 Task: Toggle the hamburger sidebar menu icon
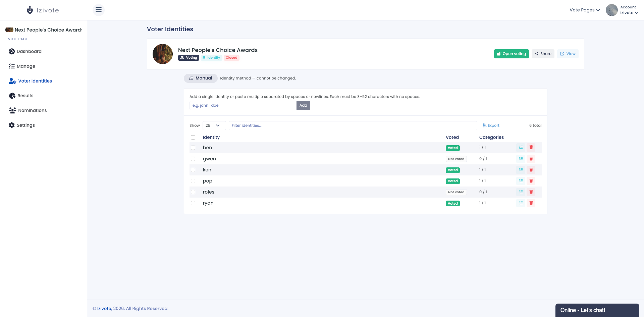point(99,10)
